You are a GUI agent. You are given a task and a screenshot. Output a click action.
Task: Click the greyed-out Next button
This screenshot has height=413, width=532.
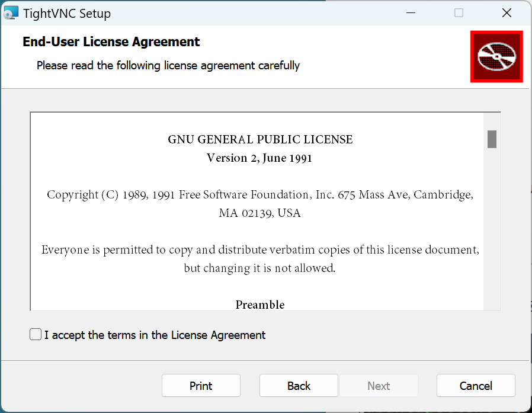(379, 386)
